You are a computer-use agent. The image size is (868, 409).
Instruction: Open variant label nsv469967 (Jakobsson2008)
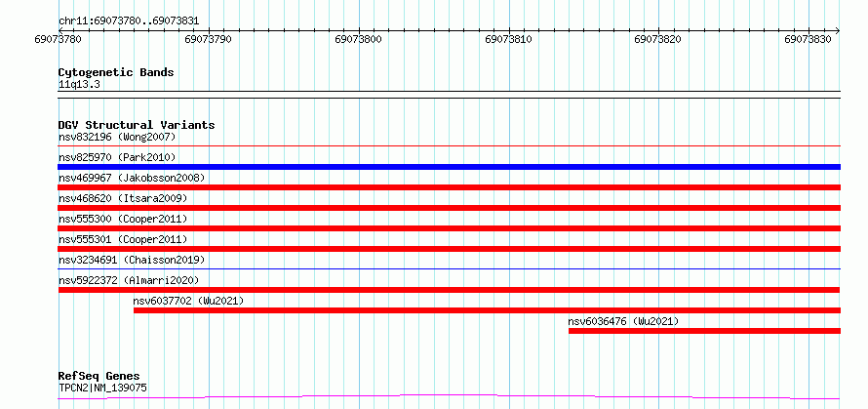coord(132,178)
